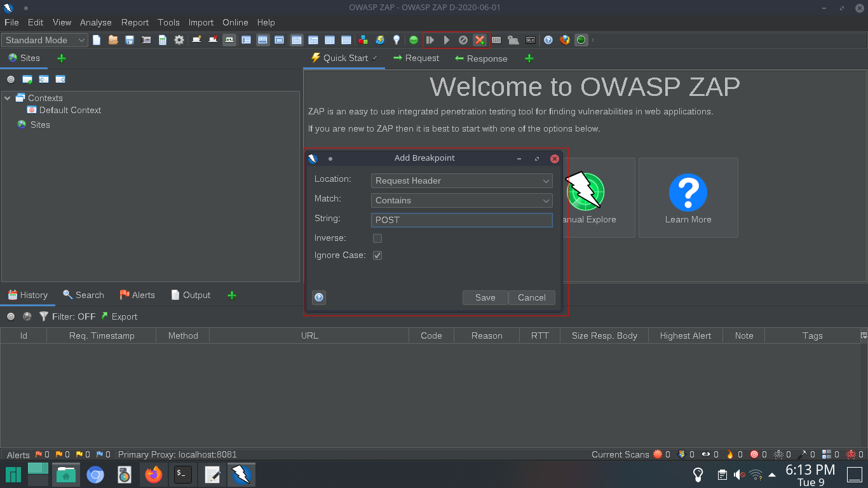The width and height of the screenshot is (868, 488).
Task: Click the table column chooser icon at far right
Action: (864, 335)
